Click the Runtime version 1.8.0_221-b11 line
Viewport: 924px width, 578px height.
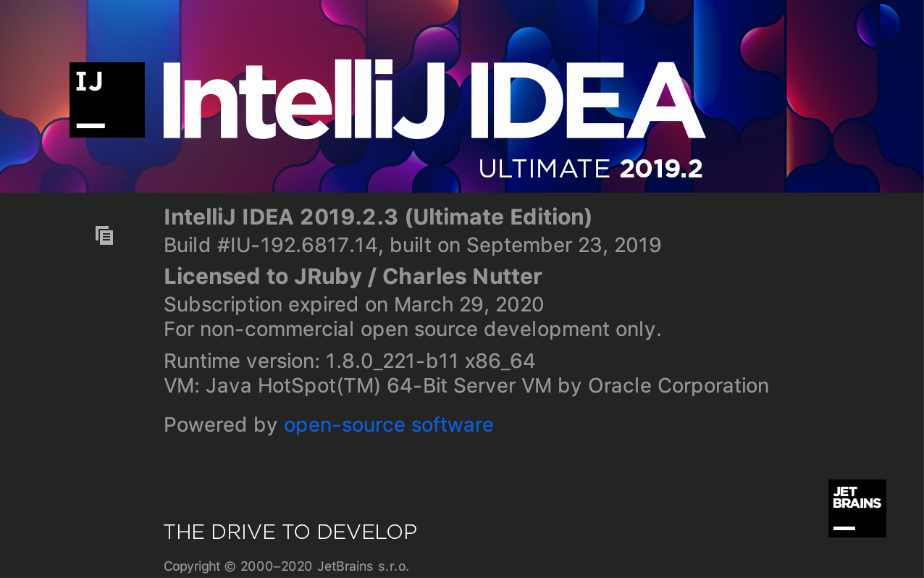click(350, 360)
